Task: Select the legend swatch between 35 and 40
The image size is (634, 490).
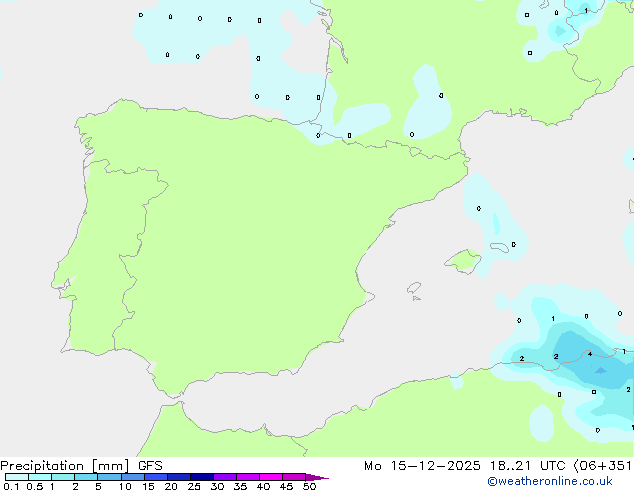Action: [x=248, y=477]
